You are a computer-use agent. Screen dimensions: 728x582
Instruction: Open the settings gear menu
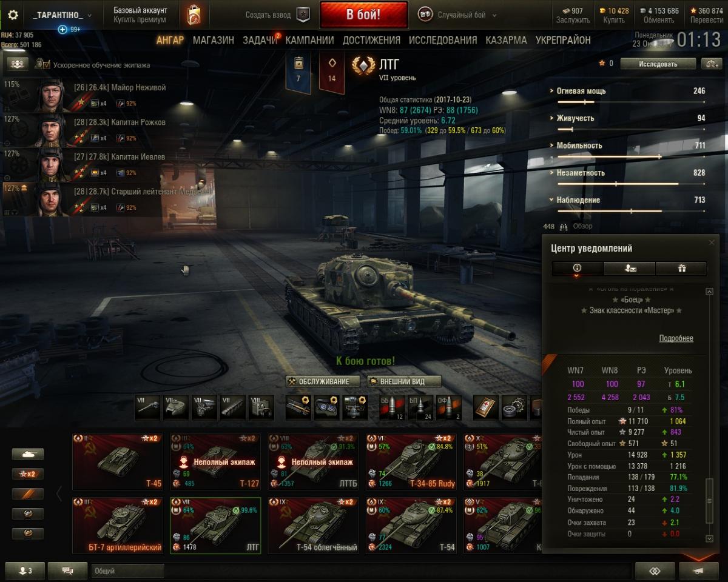[x=13, y=15]
